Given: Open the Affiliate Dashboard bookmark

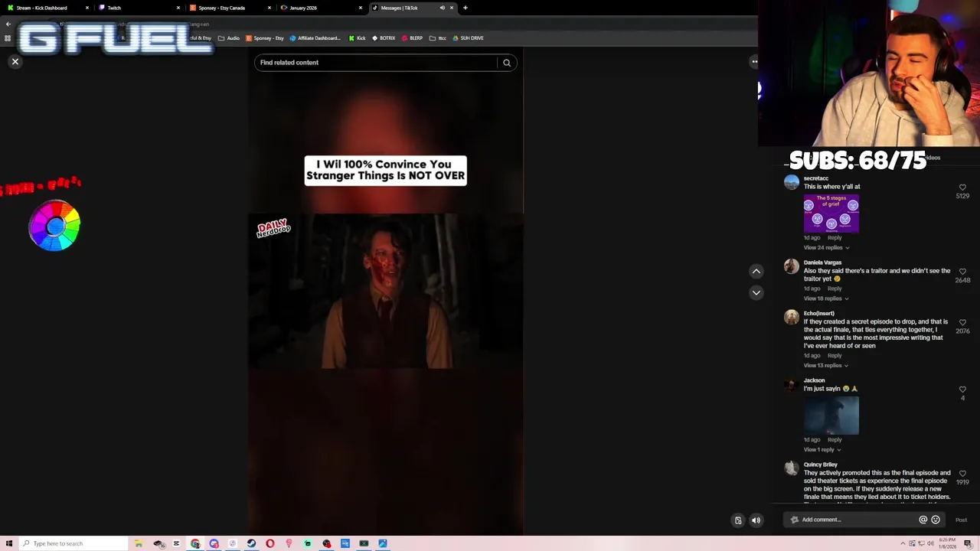Looking at the screenshot, I should point(315,38).
